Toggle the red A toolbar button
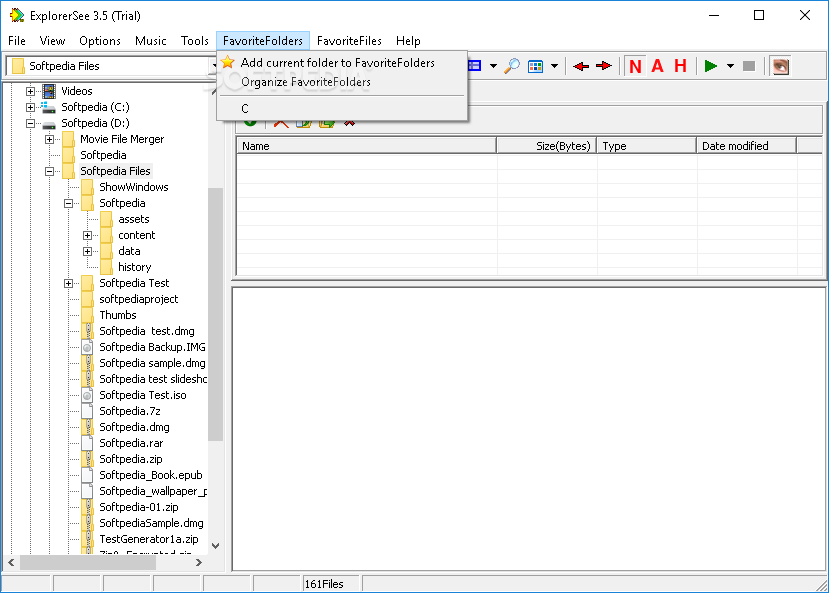 657,66
